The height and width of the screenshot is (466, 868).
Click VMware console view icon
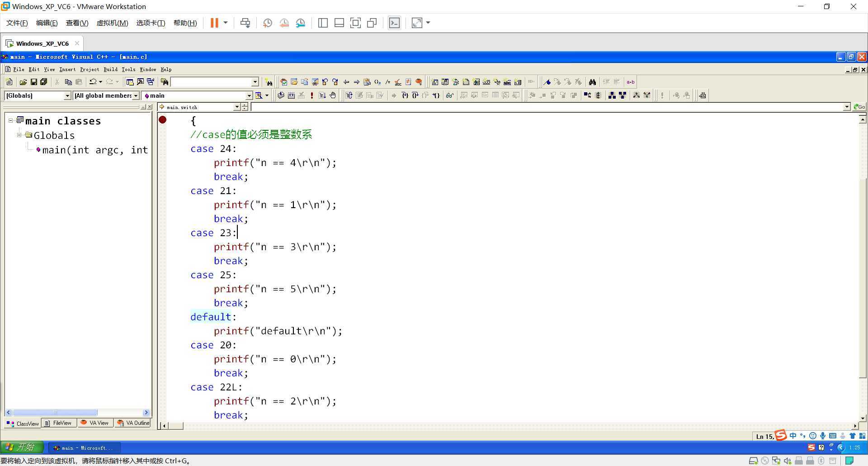tap(394, 23)
